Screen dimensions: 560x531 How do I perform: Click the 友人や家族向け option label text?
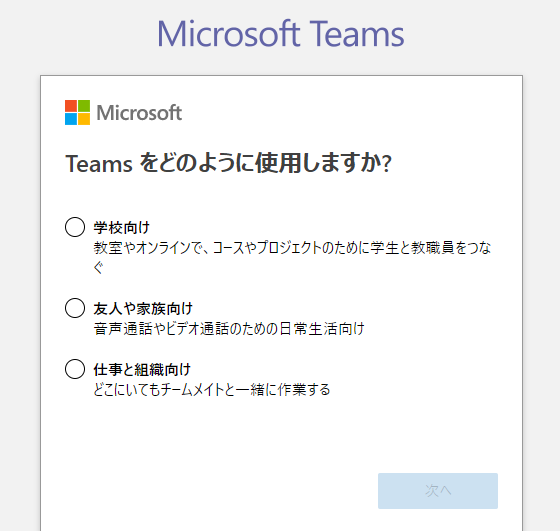143,309
